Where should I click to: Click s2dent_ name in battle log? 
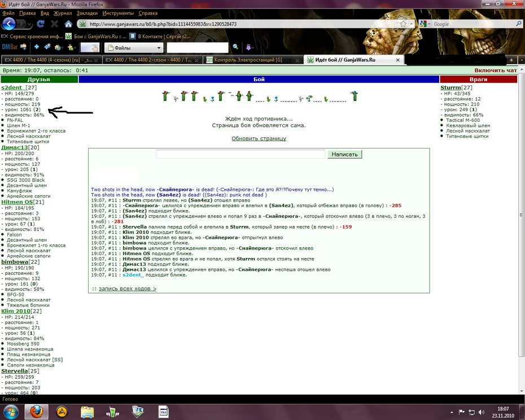coord(133,275)
